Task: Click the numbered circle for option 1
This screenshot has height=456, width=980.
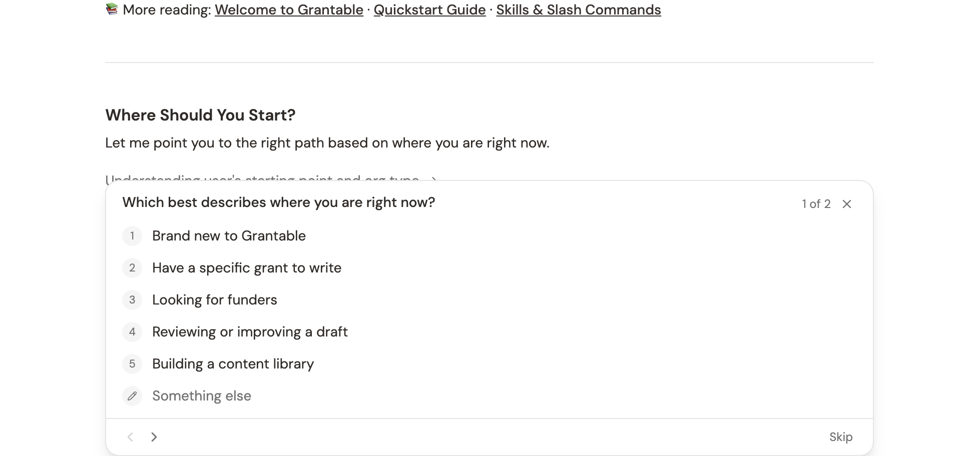Action: click(x=132, y=236)
